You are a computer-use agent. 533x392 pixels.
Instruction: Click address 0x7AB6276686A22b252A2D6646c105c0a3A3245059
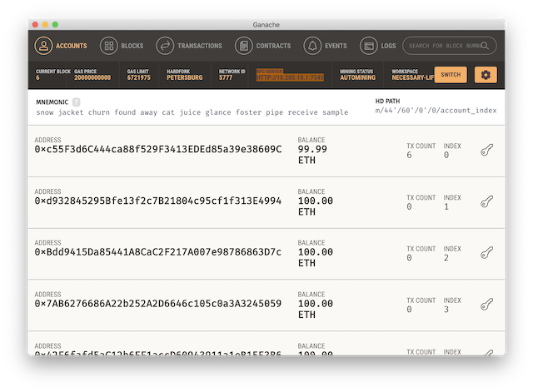click(158, 304)
